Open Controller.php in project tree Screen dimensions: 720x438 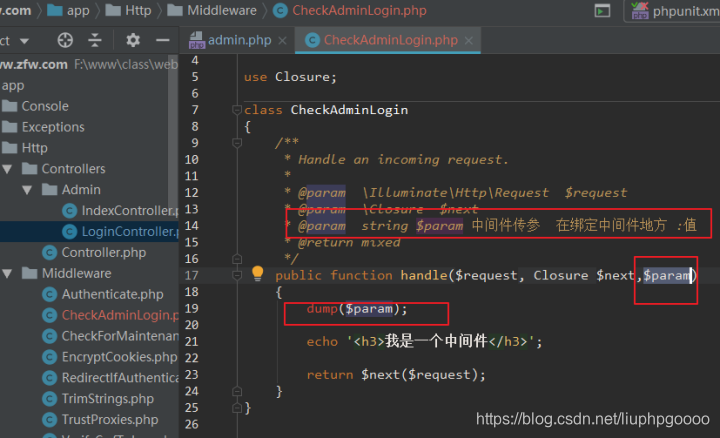(x=94, y=253)
